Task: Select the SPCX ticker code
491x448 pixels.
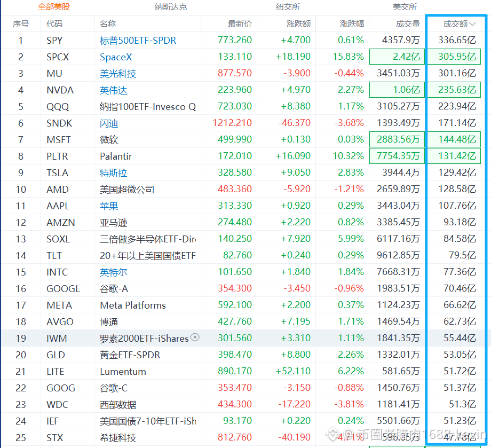Action: pyautogui.click(x=58, y=57)
